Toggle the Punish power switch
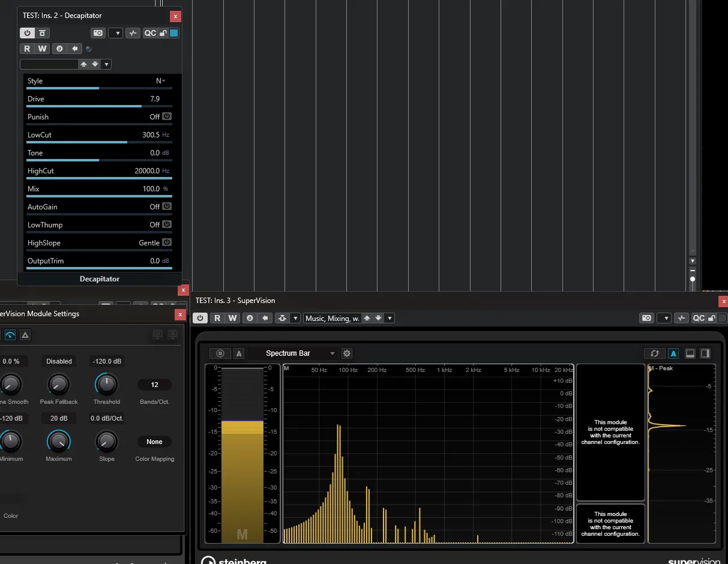This screenshot has height=564, width=728. [167, 116]
